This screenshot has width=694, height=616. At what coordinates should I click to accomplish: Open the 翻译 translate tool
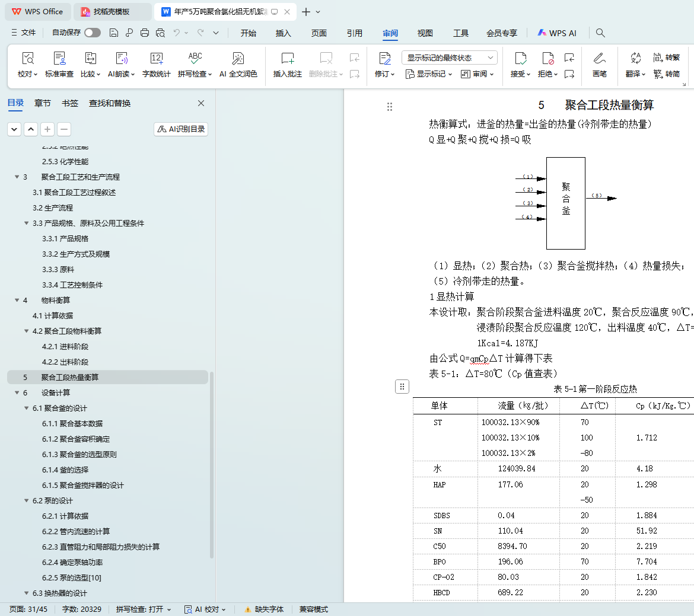point(635,59)
